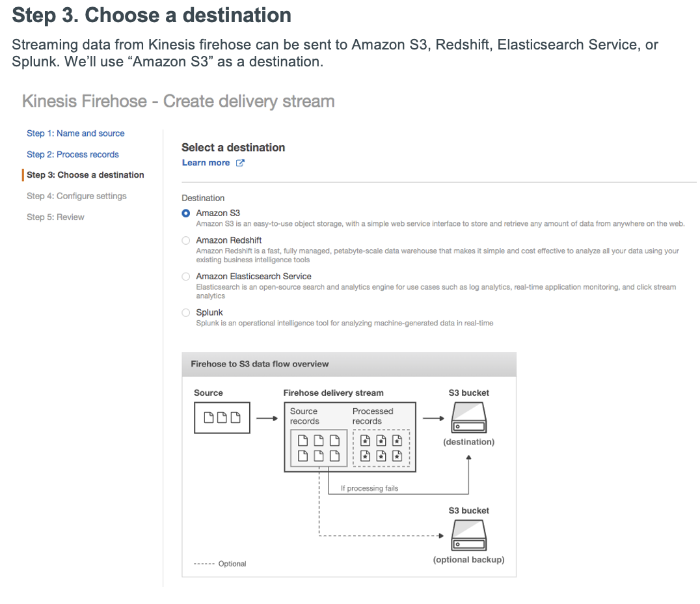Navigate to Step 2: Process records

pyautogui.click(x=73, y=154)
